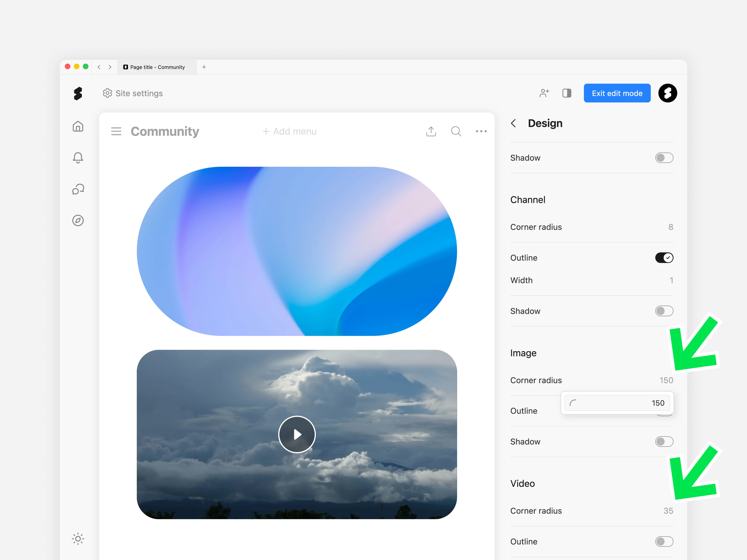Open Site settings
This screenshot has width=747, height=560.
click(133, 93)
